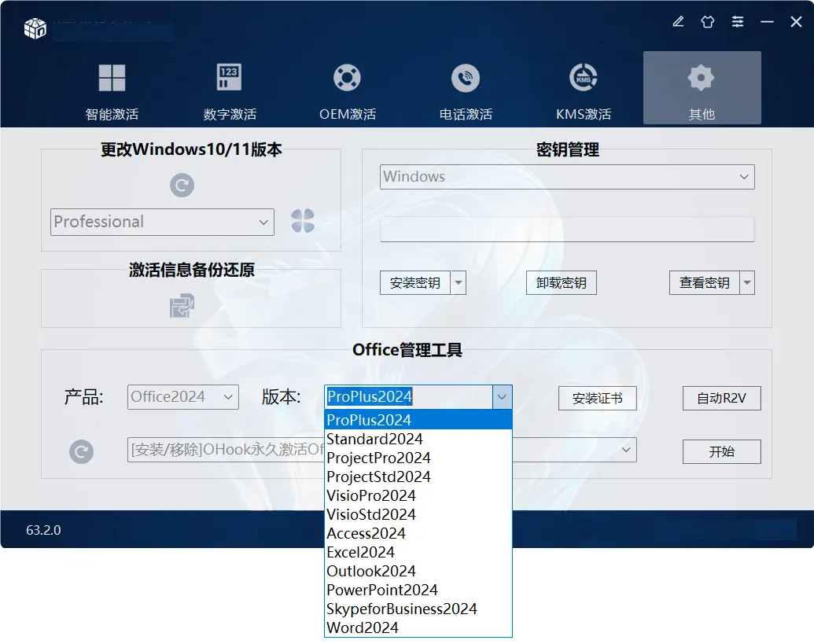Image resolution: width=814 pixels, height=644 pixels.
Task: Switch to 电话激活 tab
Action: tap(466, 91)
